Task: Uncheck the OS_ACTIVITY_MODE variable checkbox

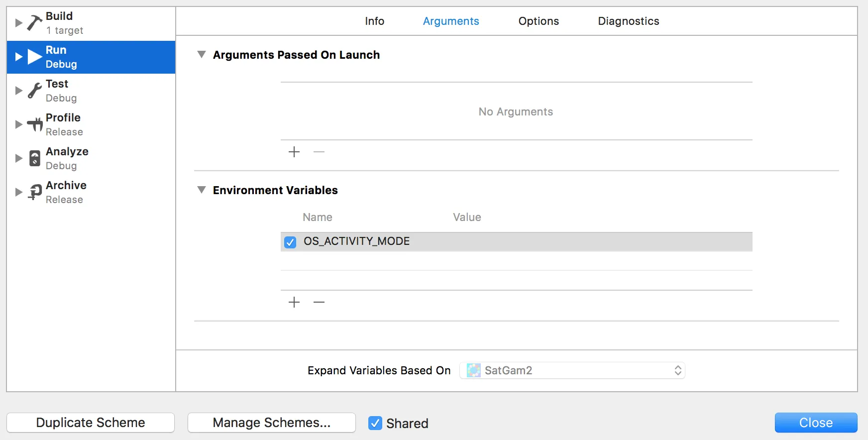Action: 290,242
